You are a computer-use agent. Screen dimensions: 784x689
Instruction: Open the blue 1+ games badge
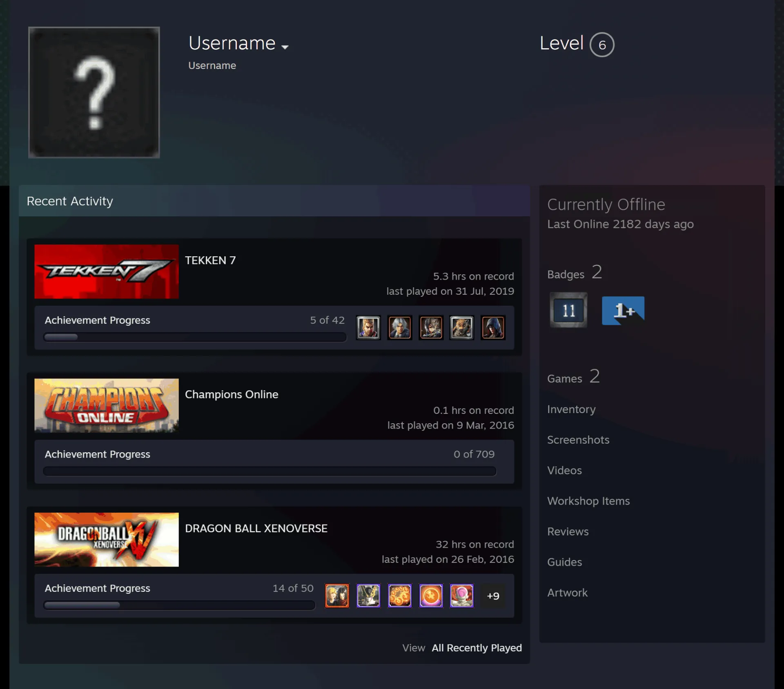(623, 311)
